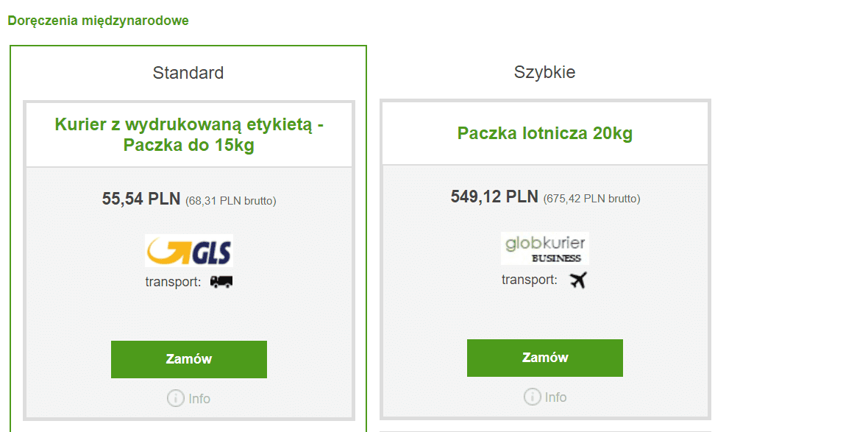Click the 68,31 PLN brutto price note

231,200
